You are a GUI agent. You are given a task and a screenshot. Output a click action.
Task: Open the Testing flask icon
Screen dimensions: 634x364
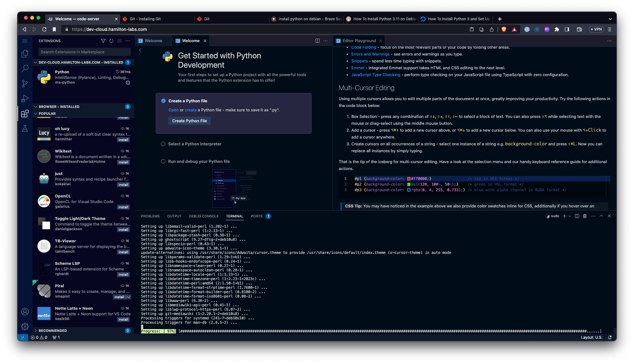pos(25,129)
